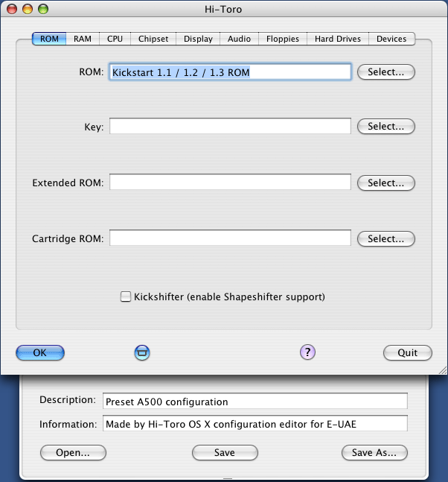This screenshot has height=482, width=448.
Task: Focus the ROM text field
Action: (230, 72)
